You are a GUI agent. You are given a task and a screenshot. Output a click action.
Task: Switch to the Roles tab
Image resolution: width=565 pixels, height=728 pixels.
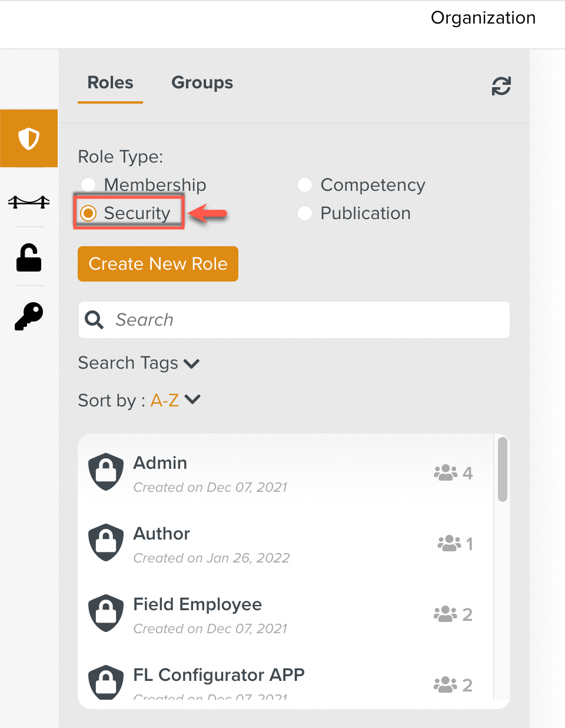point(110,83)
